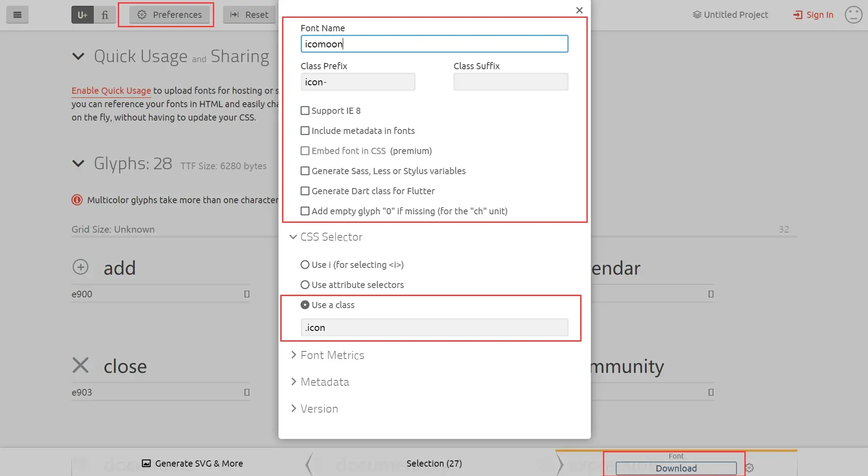This screenshot has height=476, width=868.
Task: Open Selection (27) tab
Action: [x=434, y=463]
